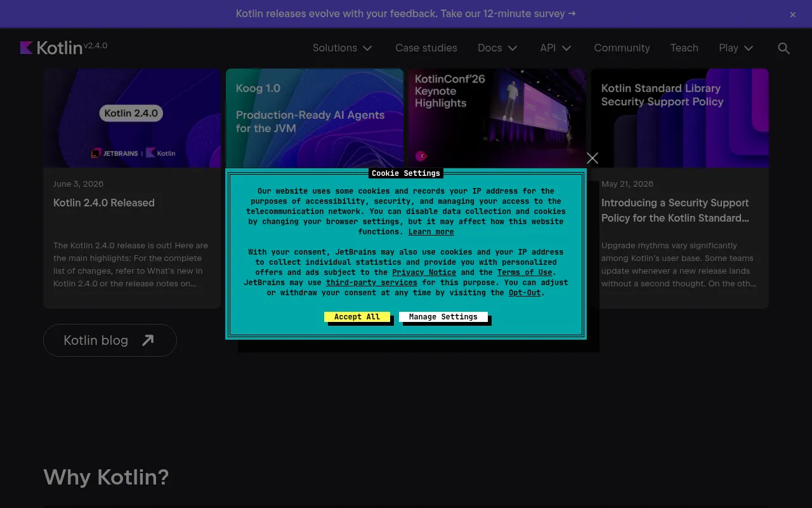Expand the Solutions menu
812x508 pixels.
click(343, 48)
